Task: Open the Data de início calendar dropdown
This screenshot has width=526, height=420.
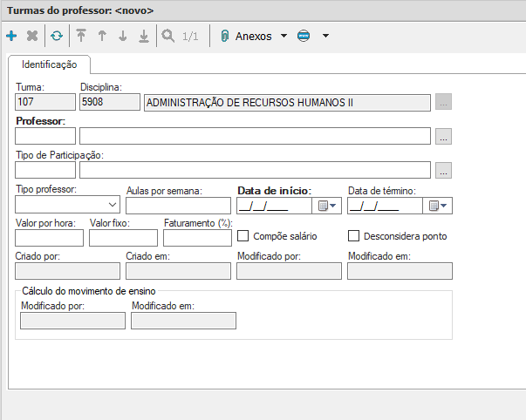Action: click(326, 207)
